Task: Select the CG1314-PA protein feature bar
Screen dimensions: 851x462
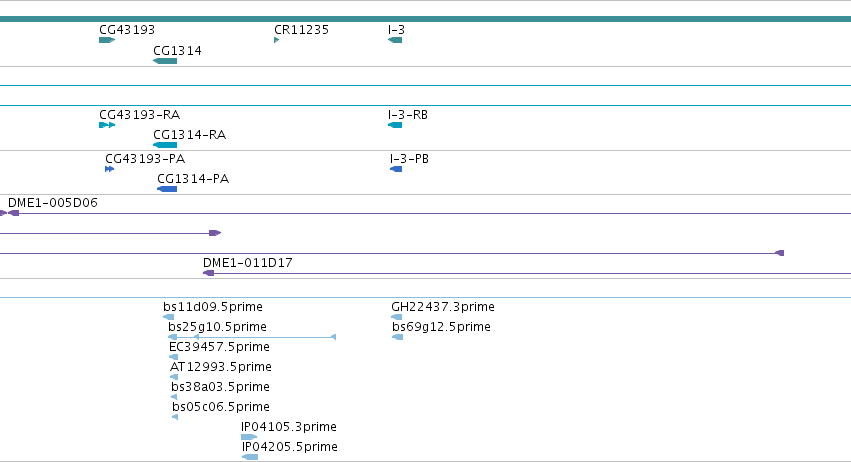Action: pyautogui.click(x=167, y=189)
